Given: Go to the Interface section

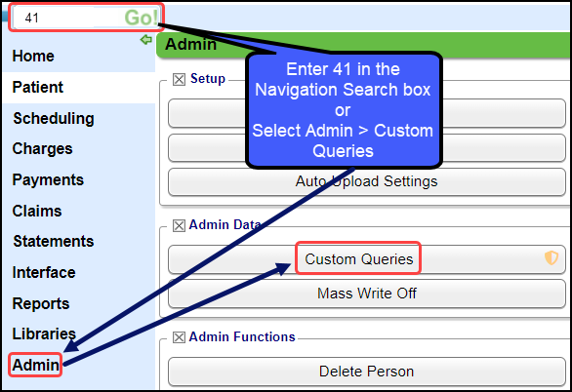Looking at the screenshot, I should 44,272.
